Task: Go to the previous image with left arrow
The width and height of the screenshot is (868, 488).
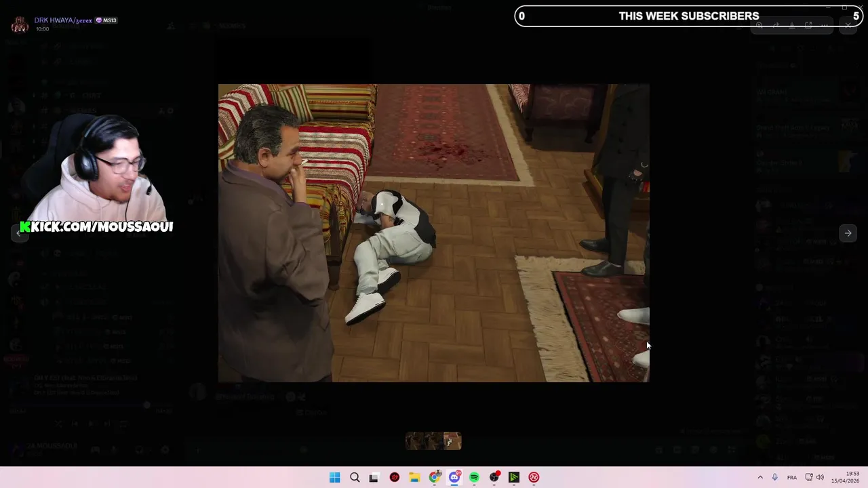Action: pyautogui.click(x=19, y=233)
